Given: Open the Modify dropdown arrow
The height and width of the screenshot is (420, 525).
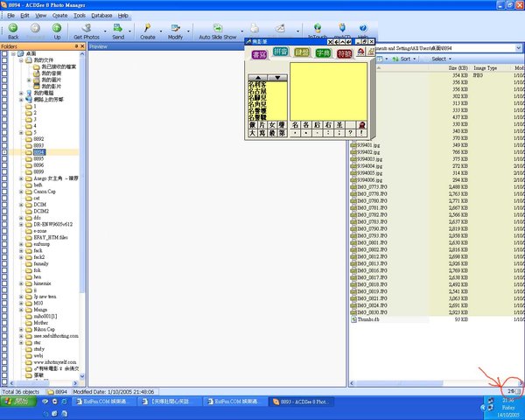Looking at the screenshot, I should click(188, 31).
